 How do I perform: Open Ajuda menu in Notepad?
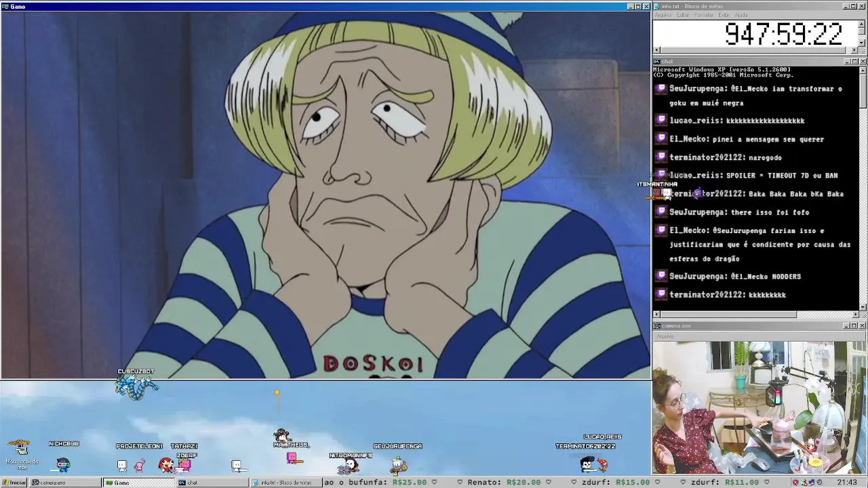pyautogui.click(x=741, y=15)
